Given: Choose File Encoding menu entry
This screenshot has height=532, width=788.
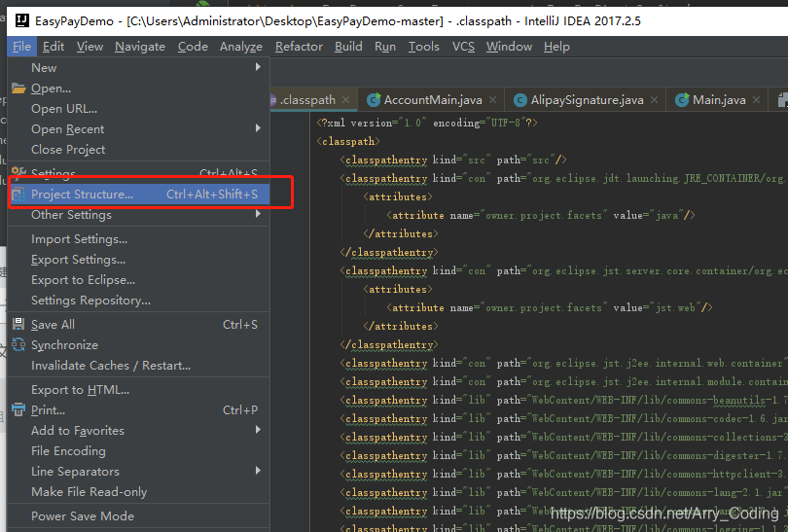Looking at the screenshot, I should [x=139, y=451].
